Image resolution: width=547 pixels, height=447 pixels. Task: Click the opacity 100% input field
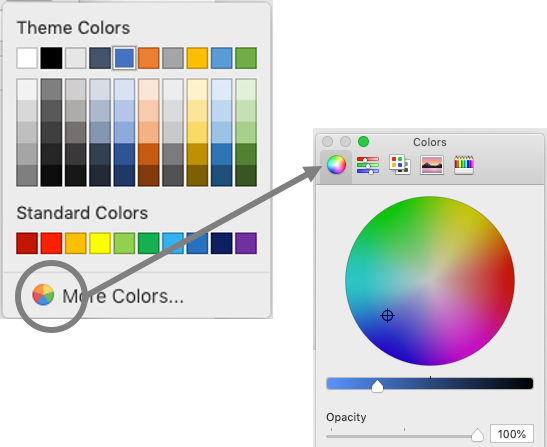click(512, 434)
